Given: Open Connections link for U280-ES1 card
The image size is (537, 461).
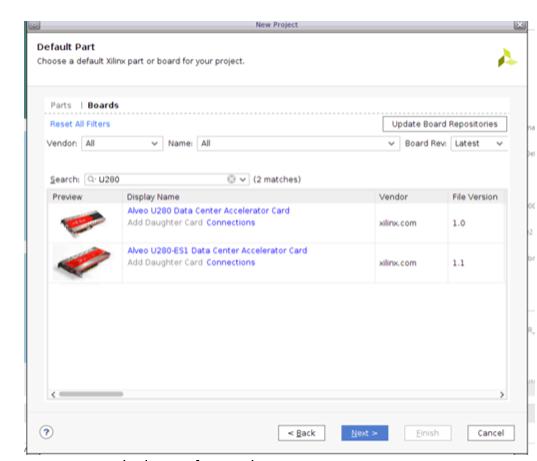Looking at the screenshot, I should [x=230, y=262].
